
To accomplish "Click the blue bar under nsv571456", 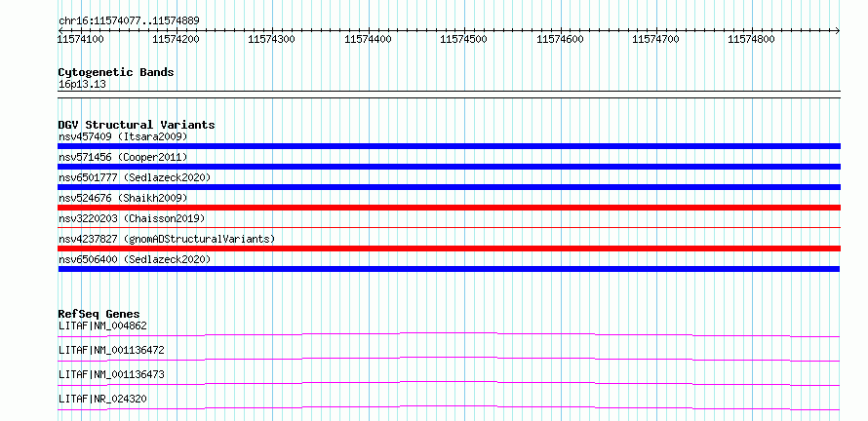I will tap(449, 167).
